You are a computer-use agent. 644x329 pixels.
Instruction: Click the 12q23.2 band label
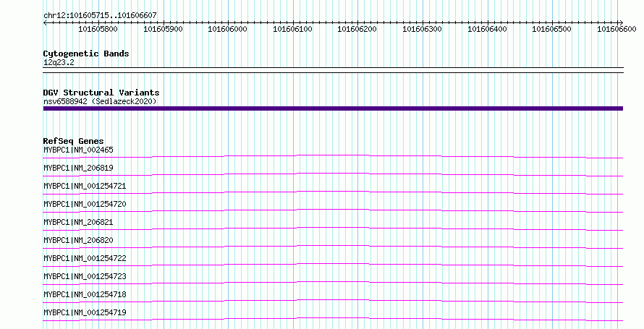coord(59,62)
